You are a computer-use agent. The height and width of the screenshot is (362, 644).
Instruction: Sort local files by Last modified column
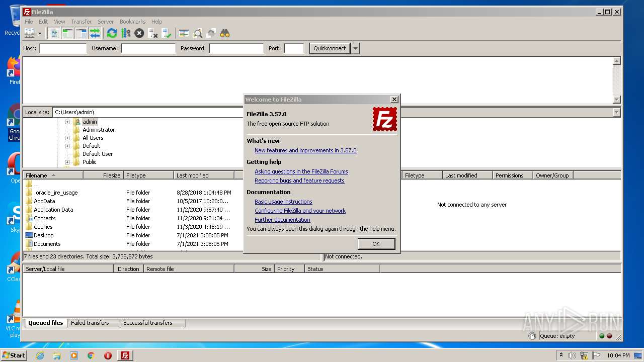coord(204,175)
